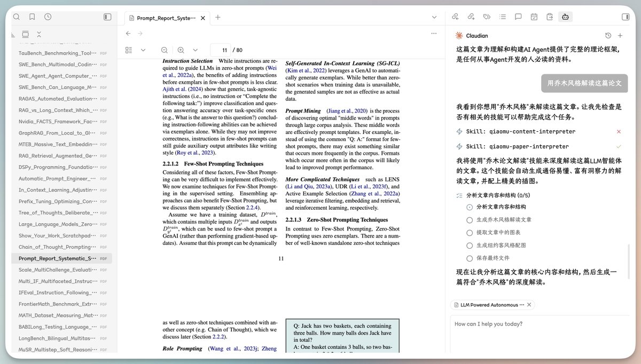Click the 提取文章中的图表 todo item
Screen dimensions: 641x364
[x=498, y=233]
